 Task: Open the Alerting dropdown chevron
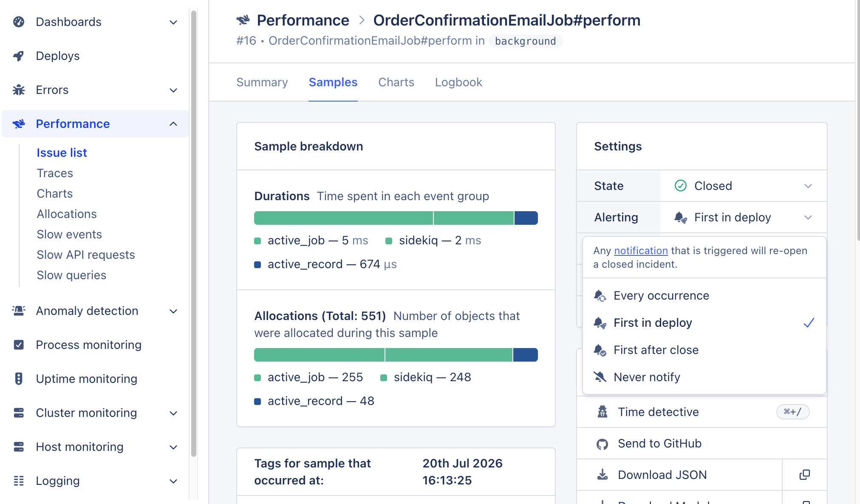(x=808, y=217)
